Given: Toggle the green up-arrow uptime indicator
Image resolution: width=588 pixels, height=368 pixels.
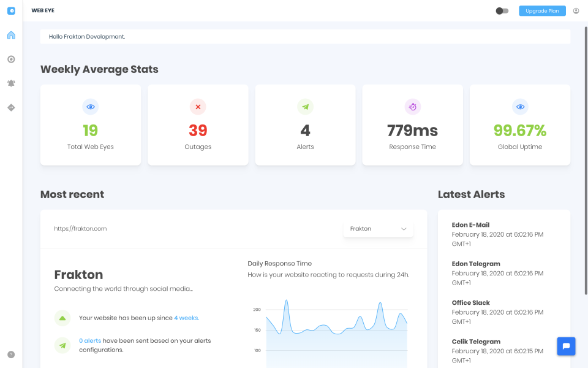Looking at the screenshot, I should point(62,318).
